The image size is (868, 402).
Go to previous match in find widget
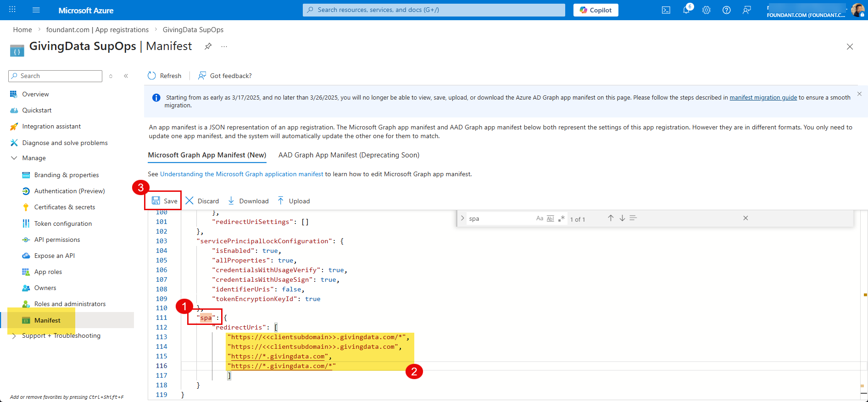pos(611,218)
